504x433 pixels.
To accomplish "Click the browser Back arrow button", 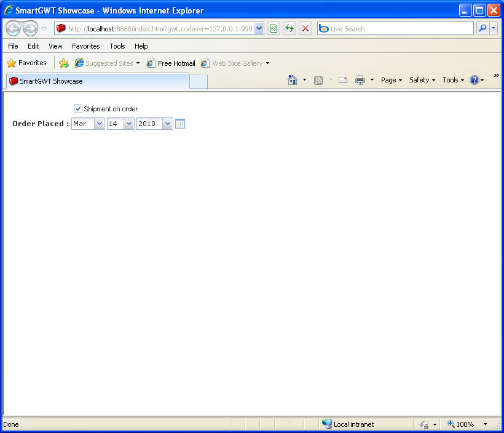I will click(x=13, y=29).
